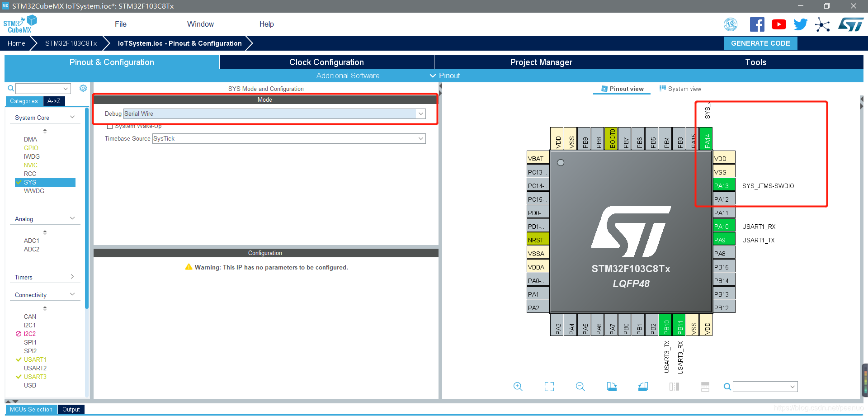Screen dimensions: 868x416
Task: Select GPIO in System Core
Action: point(31,148)
